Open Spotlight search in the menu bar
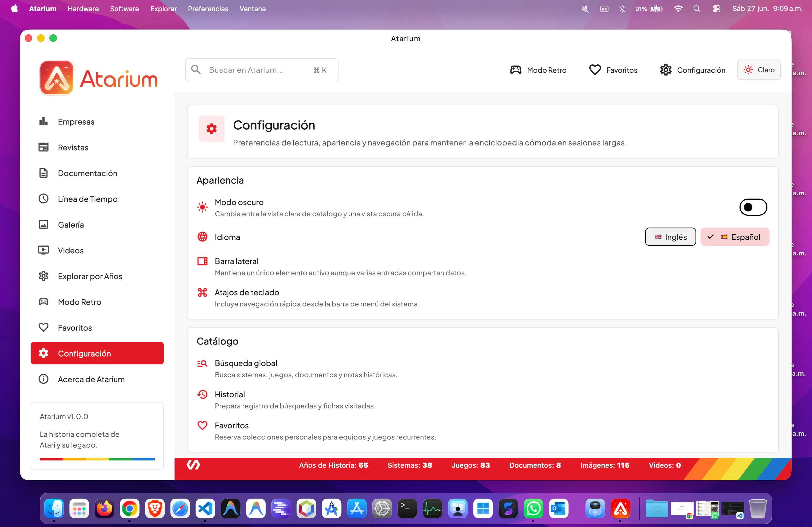 coord(697,9)
